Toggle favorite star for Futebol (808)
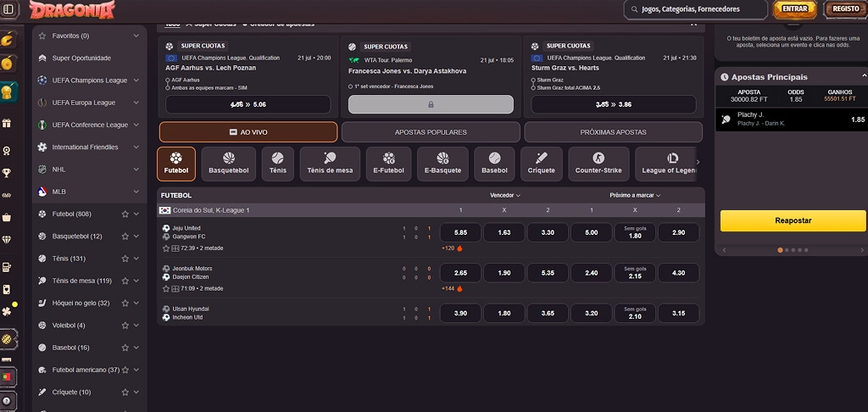Screen dimensions: 868x412 [x=125, y=214]
